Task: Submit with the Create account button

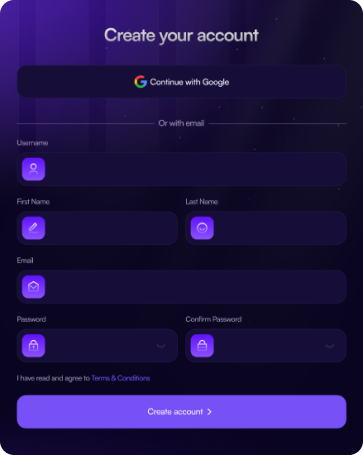Action: click(x=182, y=412)
